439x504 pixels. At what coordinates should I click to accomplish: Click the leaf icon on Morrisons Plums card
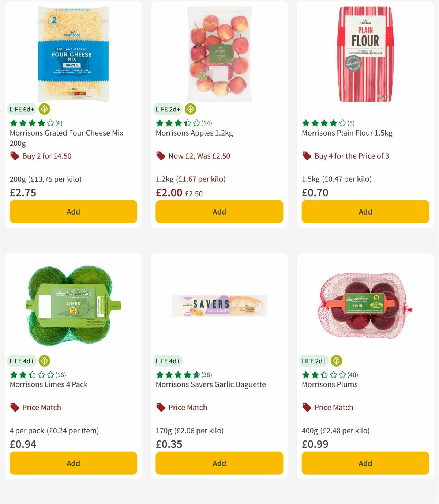coord(337,361)
